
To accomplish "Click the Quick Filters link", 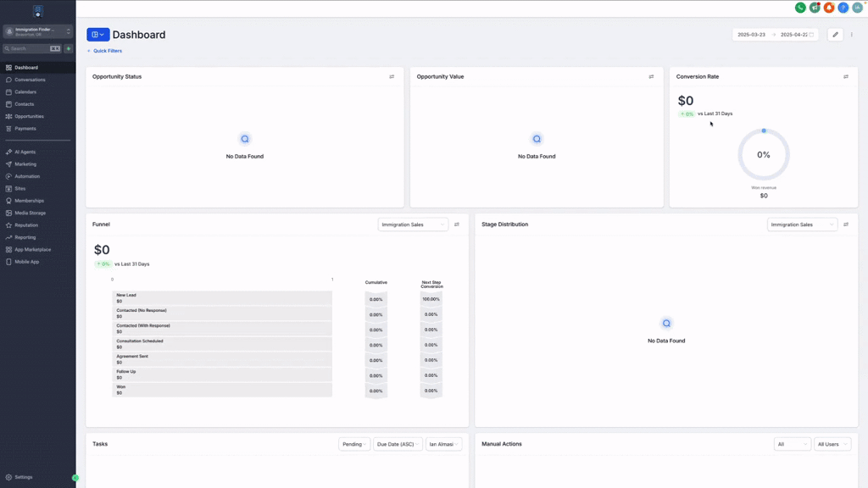I will tap(107, 51).
